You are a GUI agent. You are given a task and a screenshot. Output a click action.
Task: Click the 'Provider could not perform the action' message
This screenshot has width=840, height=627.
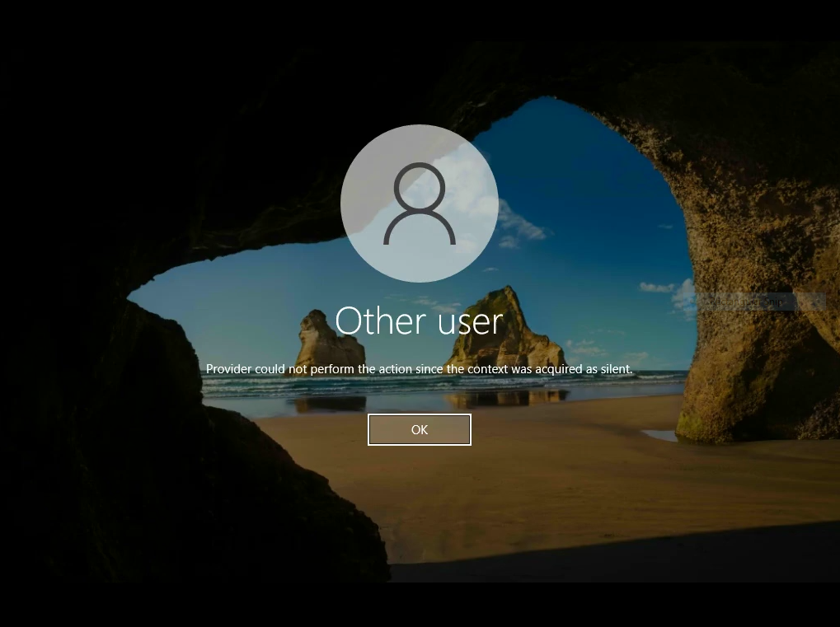419,369
